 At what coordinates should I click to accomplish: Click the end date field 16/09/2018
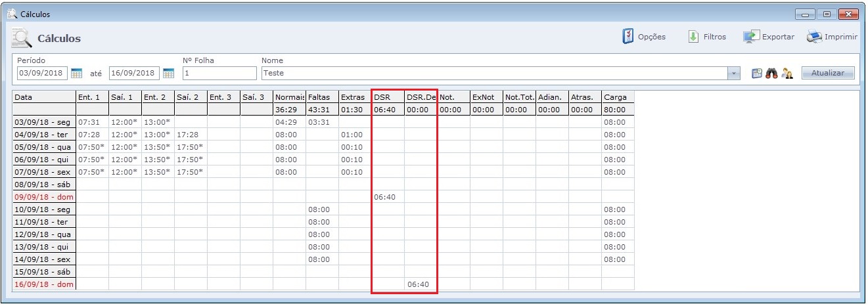point(134,73)
